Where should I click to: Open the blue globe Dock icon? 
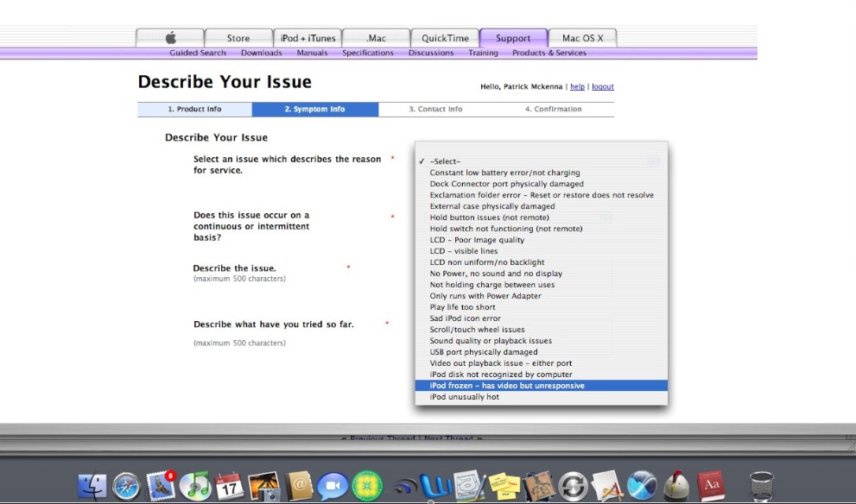click(x=642, y=486)
